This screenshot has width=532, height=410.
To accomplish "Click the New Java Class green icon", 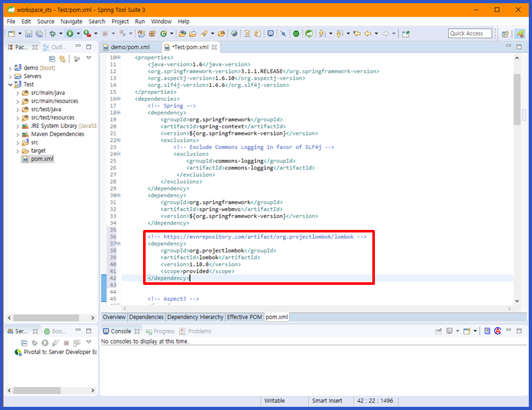I will [163, 34].
